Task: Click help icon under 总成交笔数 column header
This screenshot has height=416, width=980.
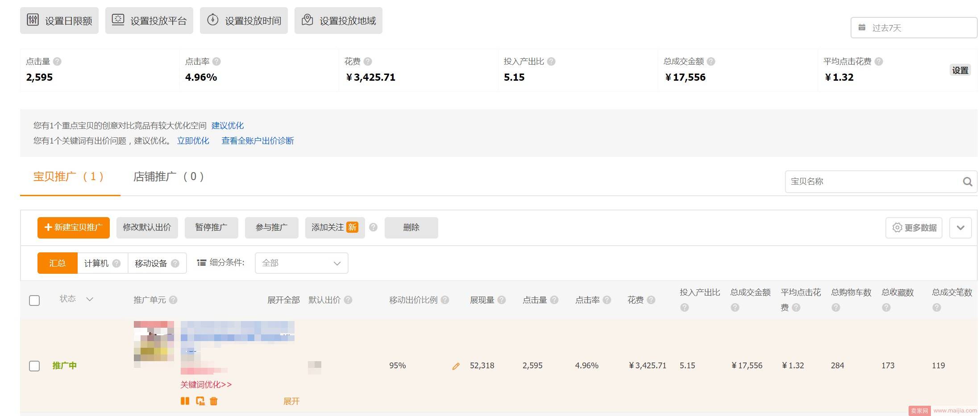Action: 937,308
